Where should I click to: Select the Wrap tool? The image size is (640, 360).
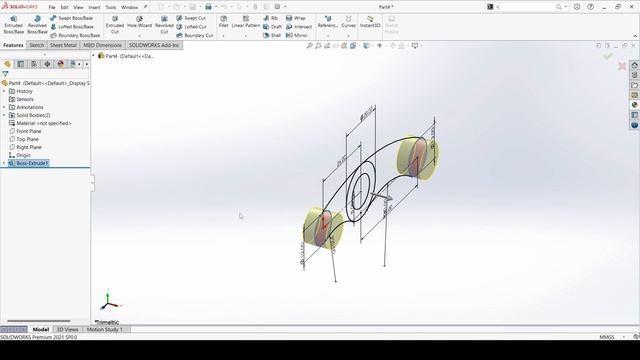[x=296, y=18]
